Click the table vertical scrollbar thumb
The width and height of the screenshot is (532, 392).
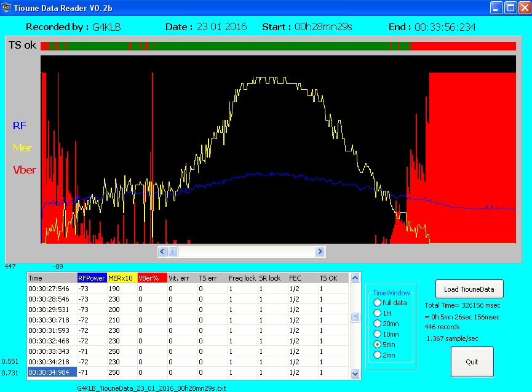355,318
